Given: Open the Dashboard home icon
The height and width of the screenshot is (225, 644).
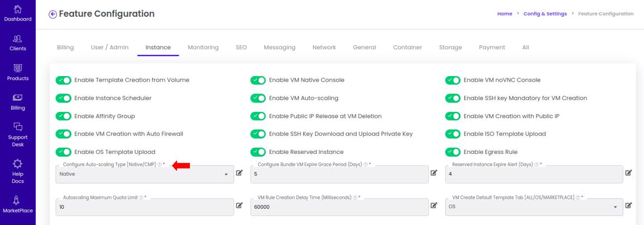Looking at the screenshot, I should [x=18, y=9].
